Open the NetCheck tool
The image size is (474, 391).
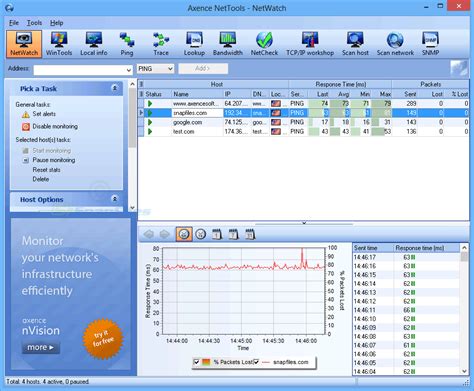264,44
